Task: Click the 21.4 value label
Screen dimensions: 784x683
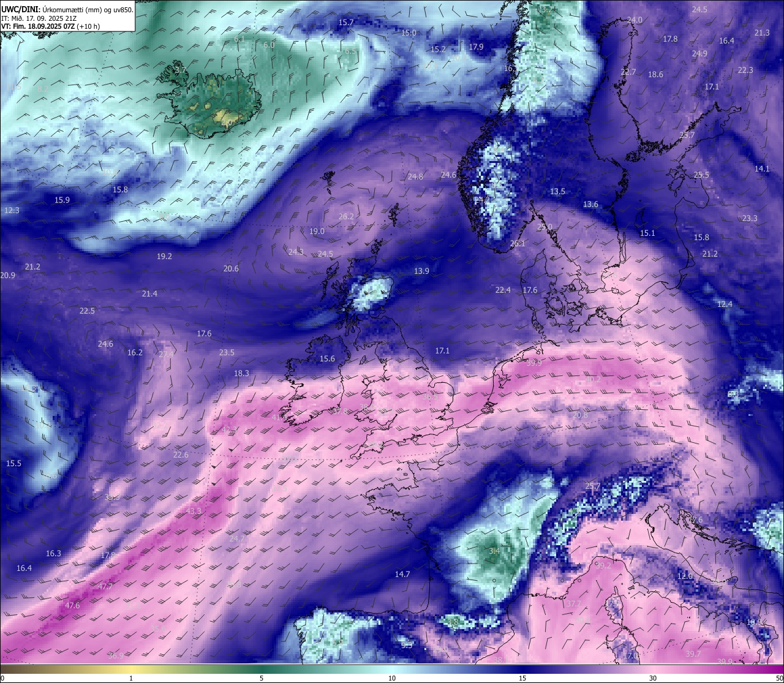Action: (x=149, y=294)
